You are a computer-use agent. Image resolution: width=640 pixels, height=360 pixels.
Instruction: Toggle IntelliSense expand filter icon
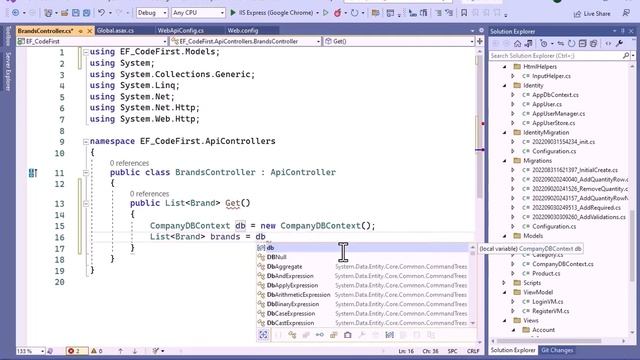[x=263, y=335]
